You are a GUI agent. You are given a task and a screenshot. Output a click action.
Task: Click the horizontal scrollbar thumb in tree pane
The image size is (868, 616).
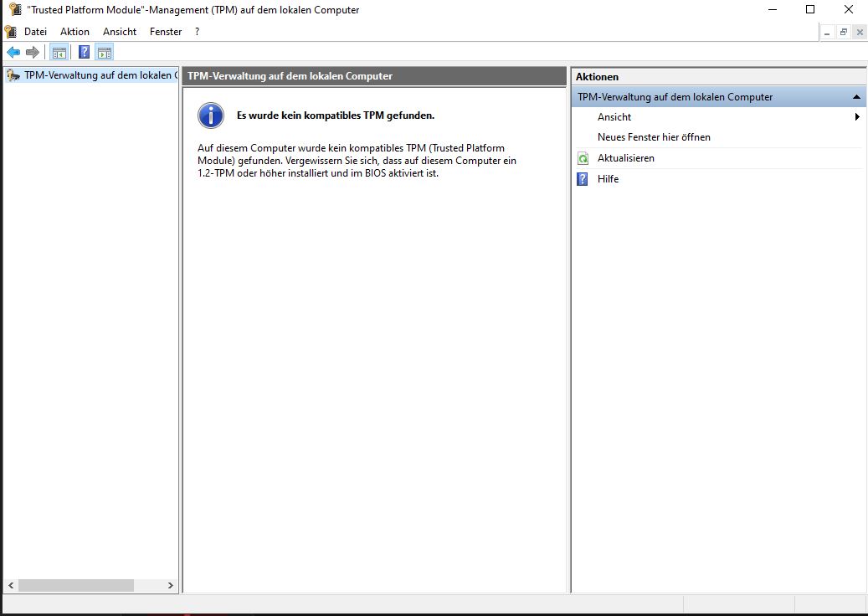tap(76, 585)
